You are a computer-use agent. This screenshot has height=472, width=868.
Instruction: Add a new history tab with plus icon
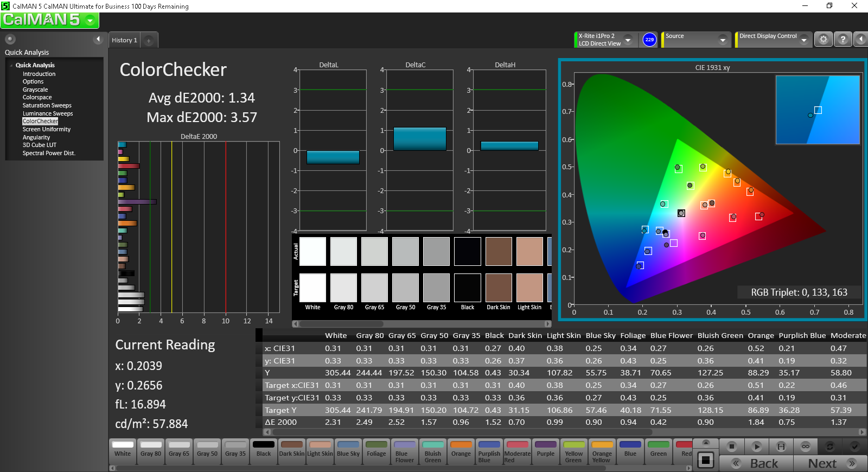tap(149, 41)
